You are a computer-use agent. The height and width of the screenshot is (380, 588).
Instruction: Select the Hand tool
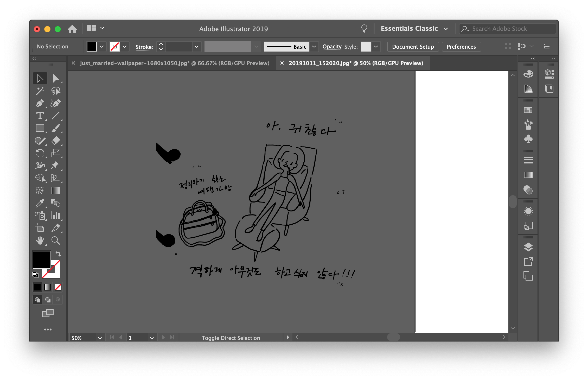pos(40,240)
